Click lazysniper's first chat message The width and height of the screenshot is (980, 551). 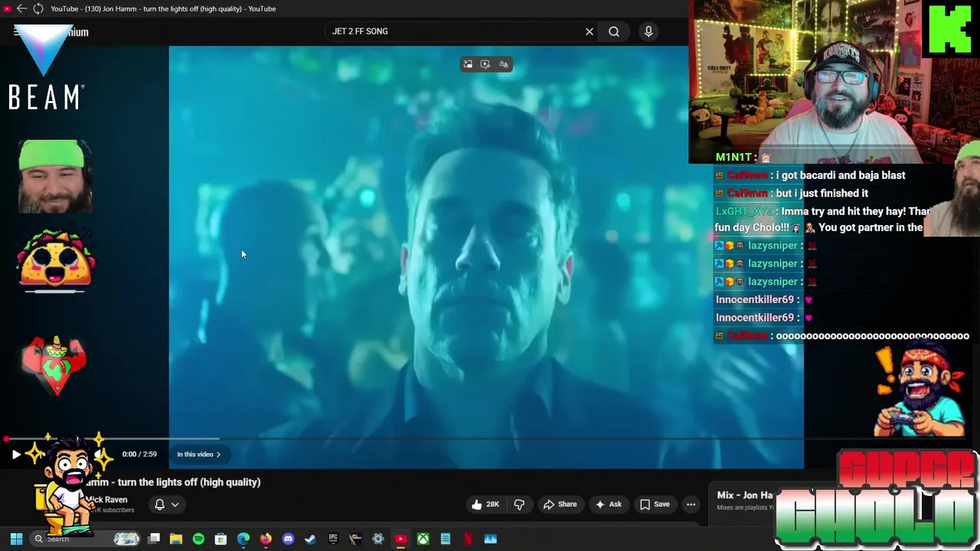pyautogui.click(x=766, y=246)
